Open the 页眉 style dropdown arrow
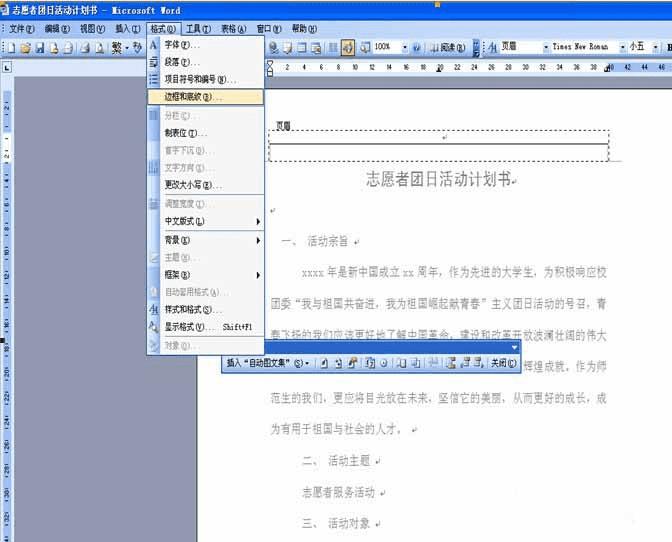This screenshot has height=542, width=672. point(546,48)
